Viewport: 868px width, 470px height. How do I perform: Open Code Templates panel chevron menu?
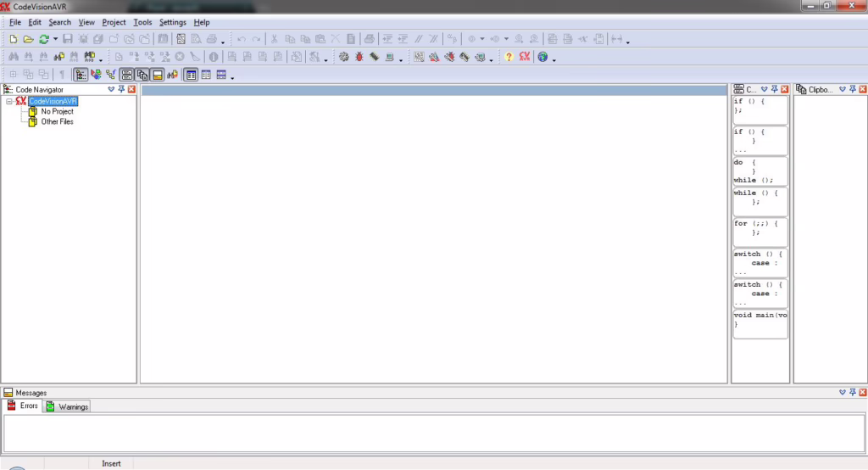click(x=765, y=89)
